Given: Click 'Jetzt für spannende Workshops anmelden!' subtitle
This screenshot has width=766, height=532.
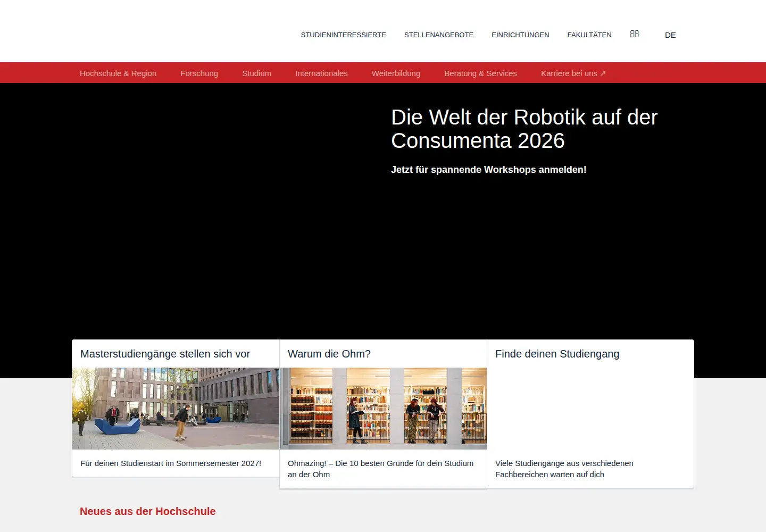Looking at the screenshot, I should click(x=488, y=170).
